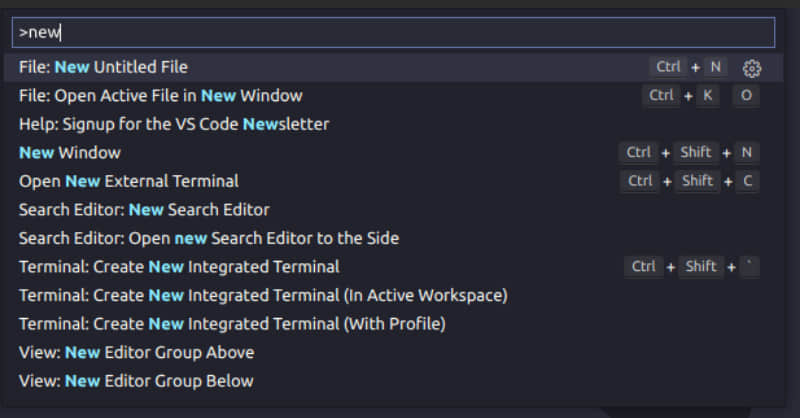Choose Help: Signup for VS Code Newsletter
The width and height of the screenshot is (800, 418).
click(174, 124)
